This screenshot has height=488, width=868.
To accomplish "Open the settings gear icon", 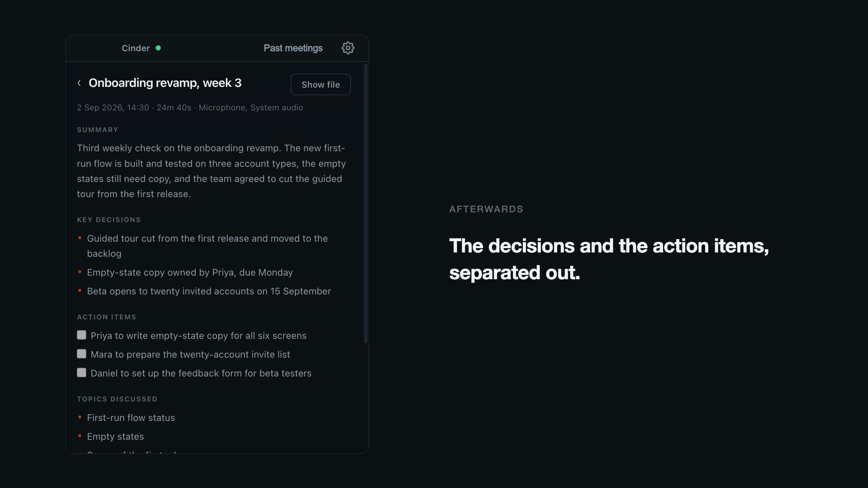I will click(348, 48).
